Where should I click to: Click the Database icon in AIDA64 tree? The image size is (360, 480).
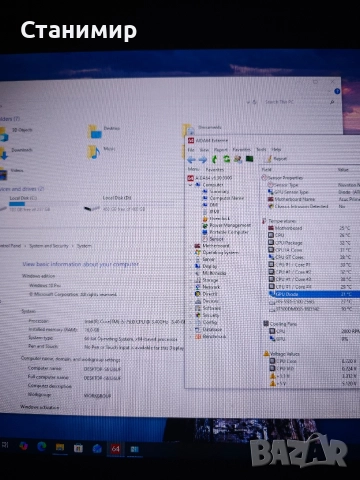point(198,329)
